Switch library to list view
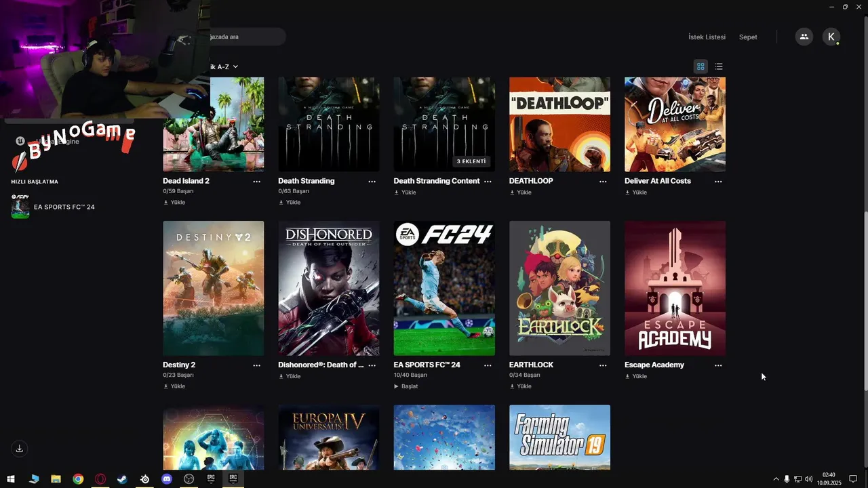868x488 pixels. coord(719,66)
